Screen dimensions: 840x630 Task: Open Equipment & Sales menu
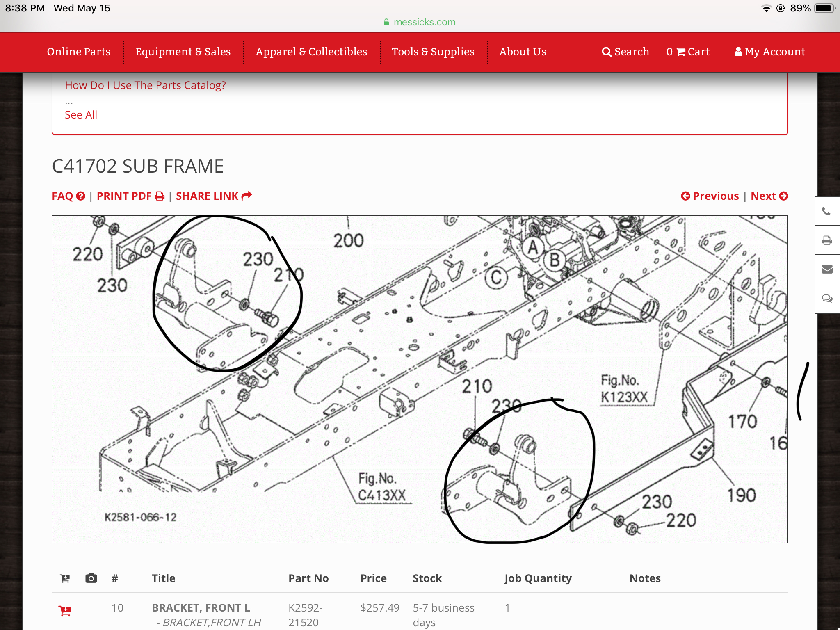click(x=183, y=52)
